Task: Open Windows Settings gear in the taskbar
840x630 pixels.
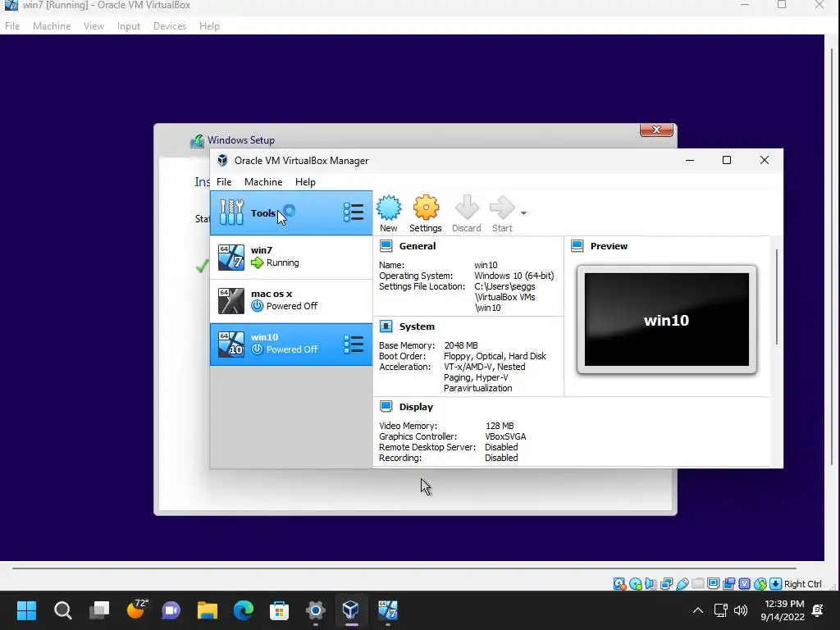Action: tap(316, 610)
